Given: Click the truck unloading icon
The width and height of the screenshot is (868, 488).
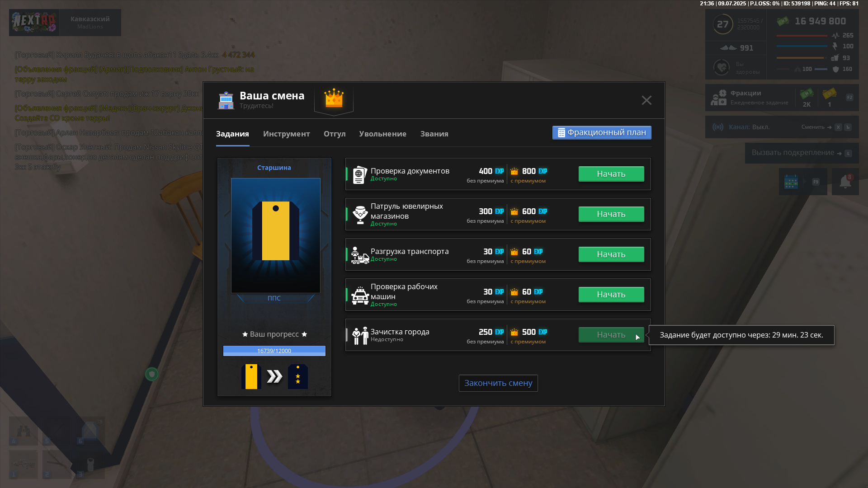Looking at the screenshot, I should point(360,255).
